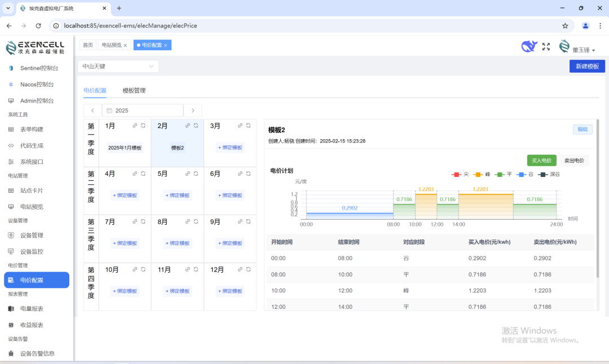Image resolution: width=609 pixels, height=364 pixels.
Task: Toggle the 深谷 legend entry
Action: pyautogui.click(x=549, y=175)
